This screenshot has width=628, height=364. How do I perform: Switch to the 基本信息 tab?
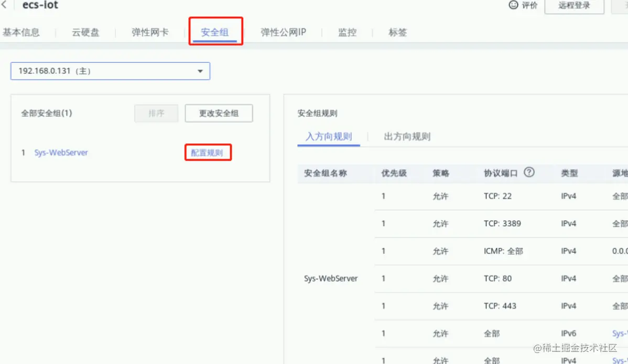pyautogui.click(x=21, y=32)
